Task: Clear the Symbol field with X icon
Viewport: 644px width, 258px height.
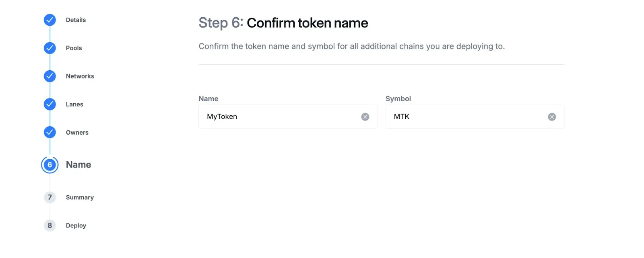Action: pyautogui.click(x=552, y=117)
